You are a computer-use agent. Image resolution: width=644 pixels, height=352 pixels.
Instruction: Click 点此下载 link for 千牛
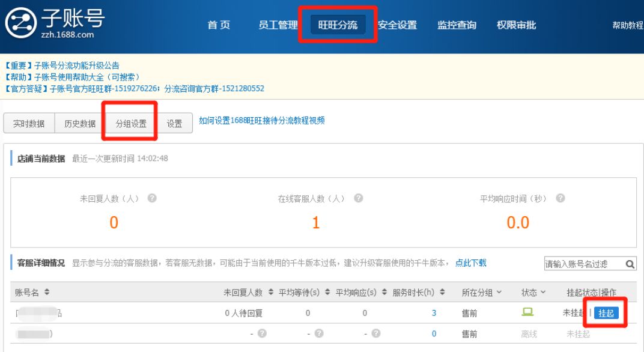(x=470, y=263)
